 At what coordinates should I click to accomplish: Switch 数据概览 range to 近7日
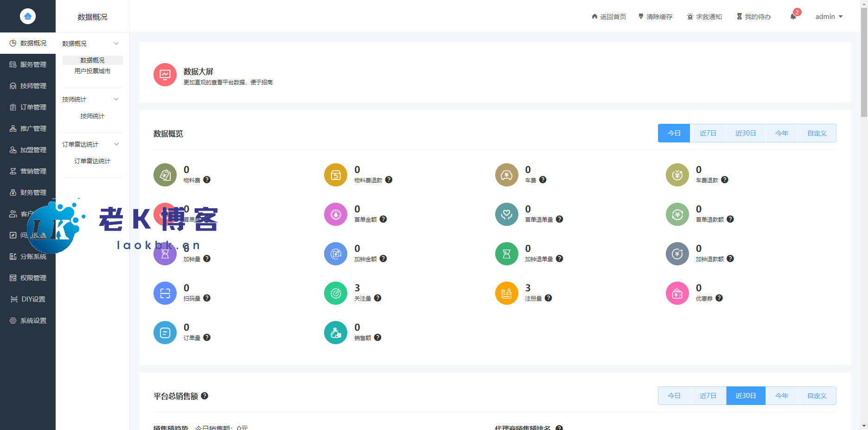(x=708, y=133)
